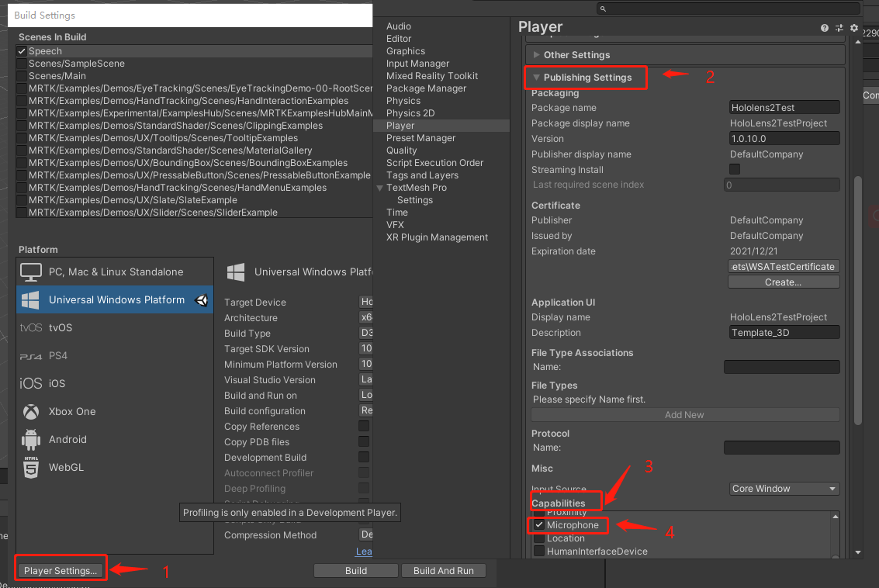Enable Scenes/SampleScene in build

(x=22, y=64)
